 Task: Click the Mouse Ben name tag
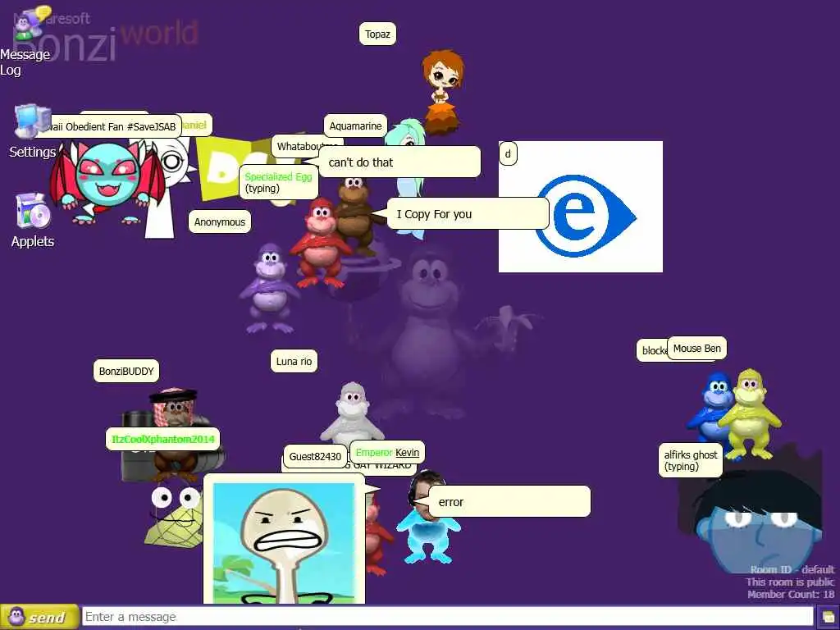click(697, 348)
